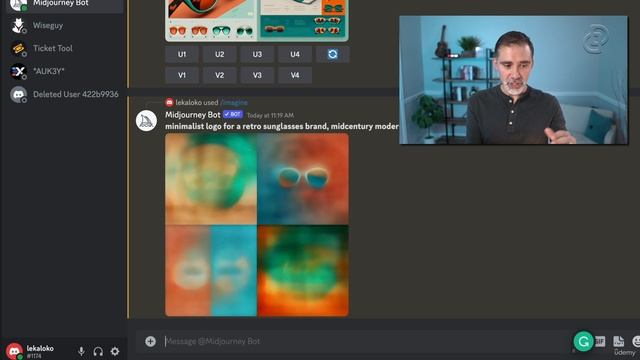Click the minimalist logo prompt text
This screenshot has height=360, width=640.
282,127
